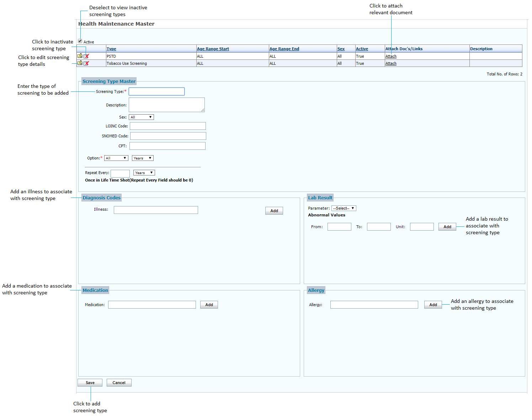Click Add in Medication section
The image size is (532, 420).
[x=209, y=305]
